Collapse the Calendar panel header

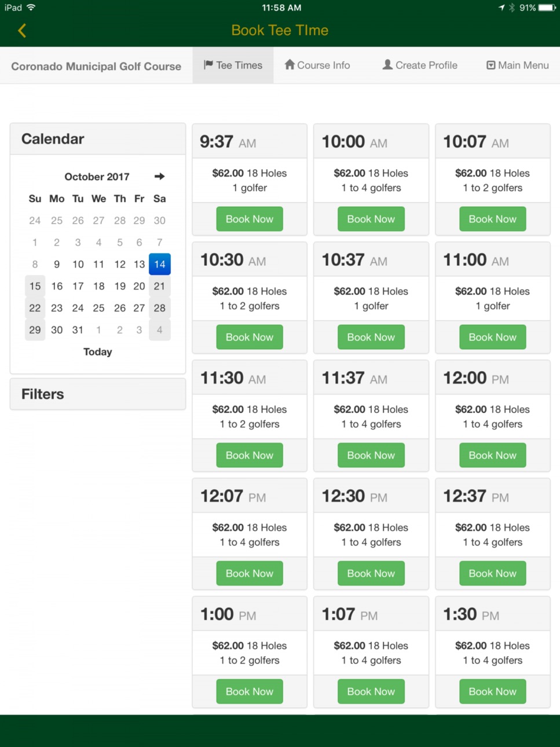(98, 139)
